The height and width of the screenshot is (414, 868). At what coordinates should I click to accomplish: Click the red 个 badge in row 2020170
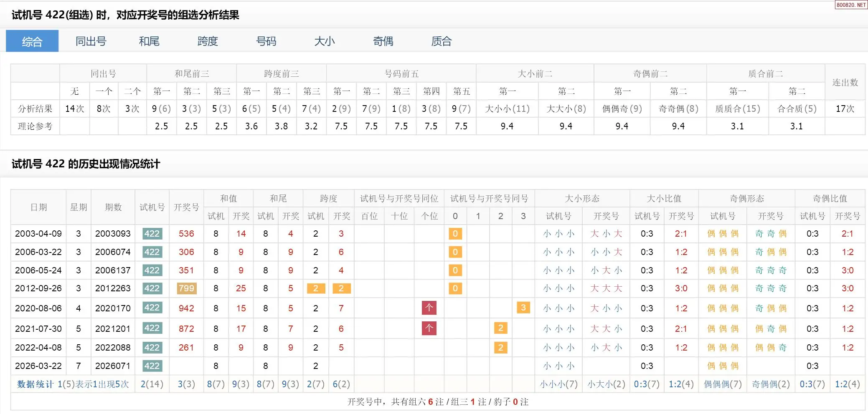click(x=429, y=308)
